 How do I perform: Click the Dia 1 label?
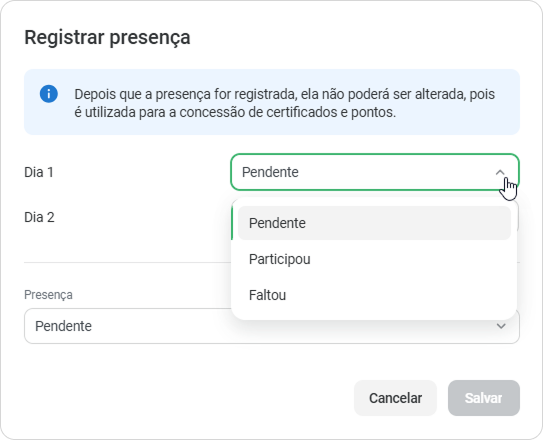click(39, 172)
